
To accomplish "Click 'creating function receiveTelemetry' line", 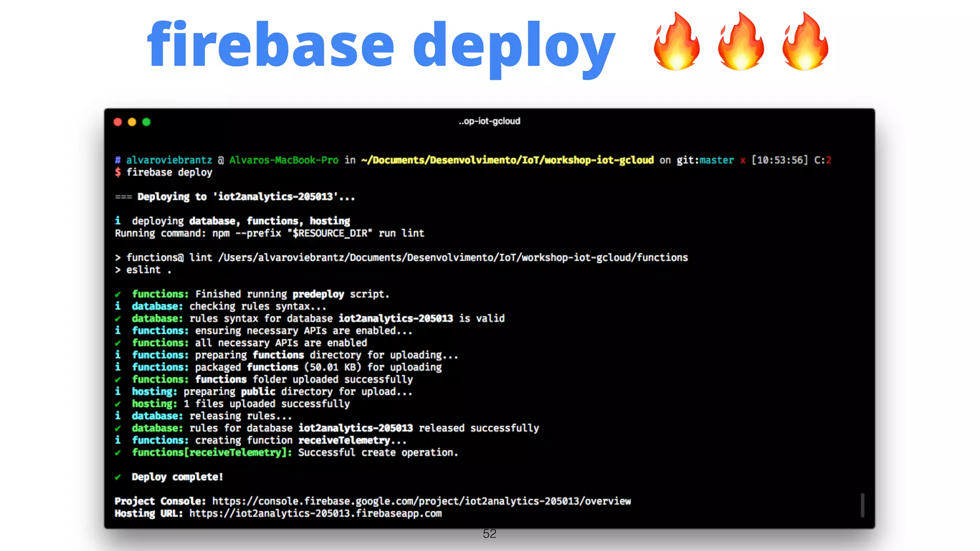I will [261, 441].
